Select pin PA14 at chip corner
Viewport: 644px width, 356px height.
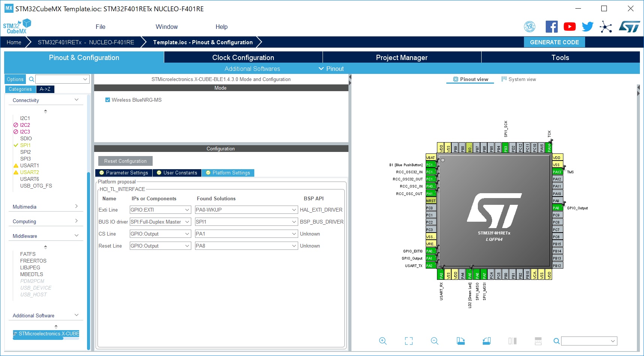point(549,148)
